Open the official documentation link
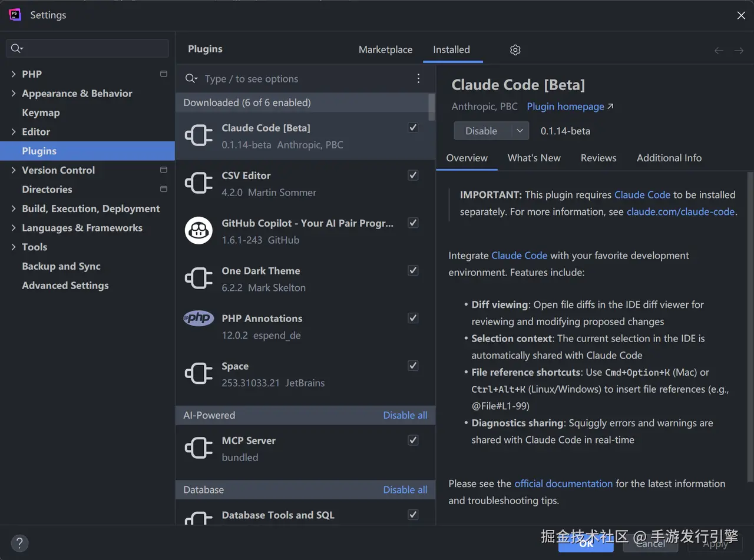 [564, 483]
